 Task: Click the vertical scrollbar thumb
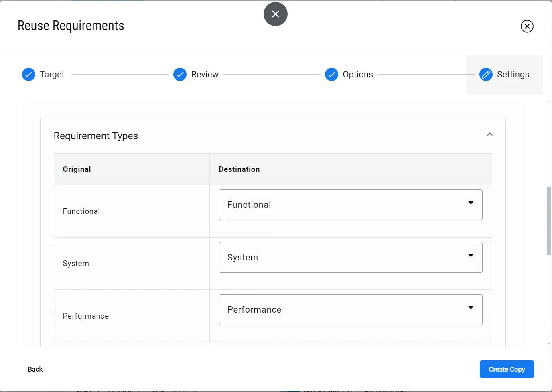(548, 220)
